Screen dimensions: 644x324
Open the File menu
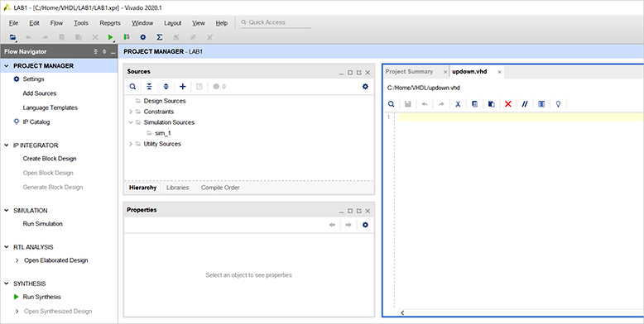tap(13, 23)
